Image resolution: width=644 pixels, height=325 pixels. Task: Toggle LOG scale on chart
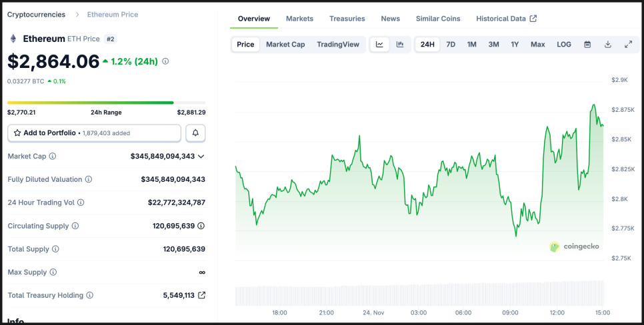(x=564, y=45)
